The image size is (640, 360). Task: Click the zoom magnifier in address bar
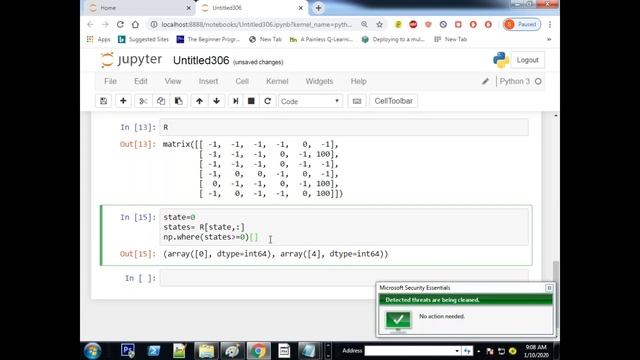pos(364,24)
